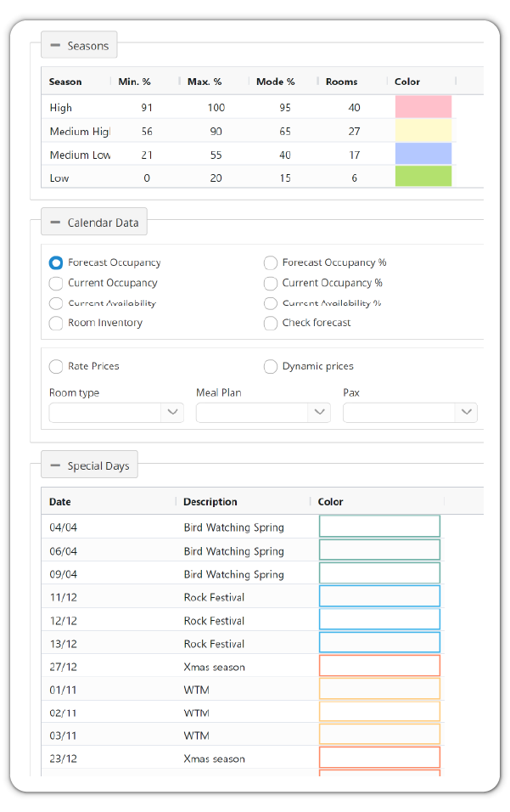Click the pink High season color swatch
This screenshot has width=510, height=812.
click(x=423, y=107)
